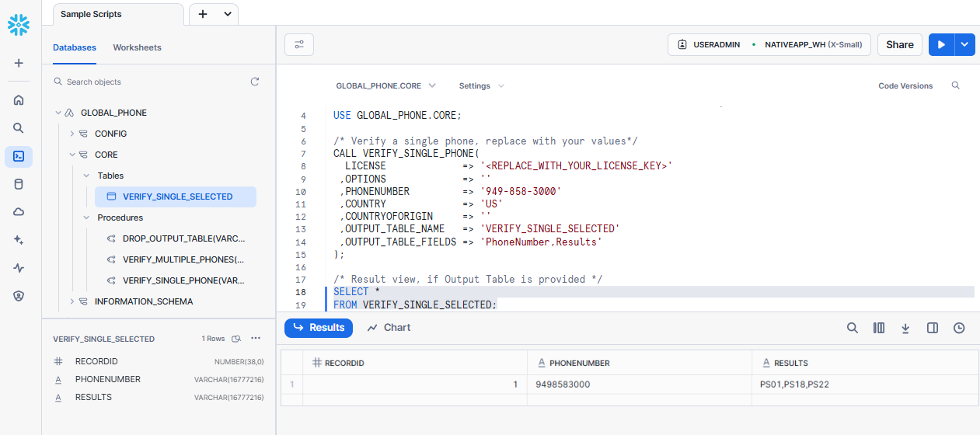980x435 pixels.
Task: Switch to the Databases tab
Action: pos(75,47)
